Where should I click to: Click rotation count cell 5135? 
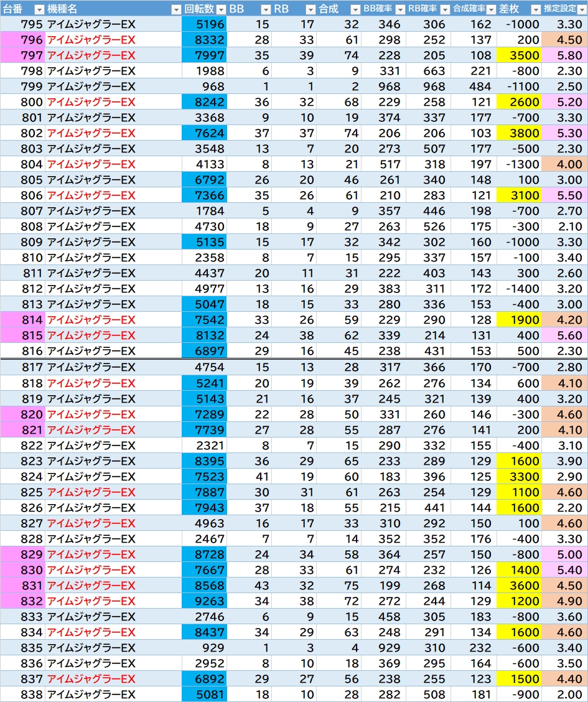[204, 242]
